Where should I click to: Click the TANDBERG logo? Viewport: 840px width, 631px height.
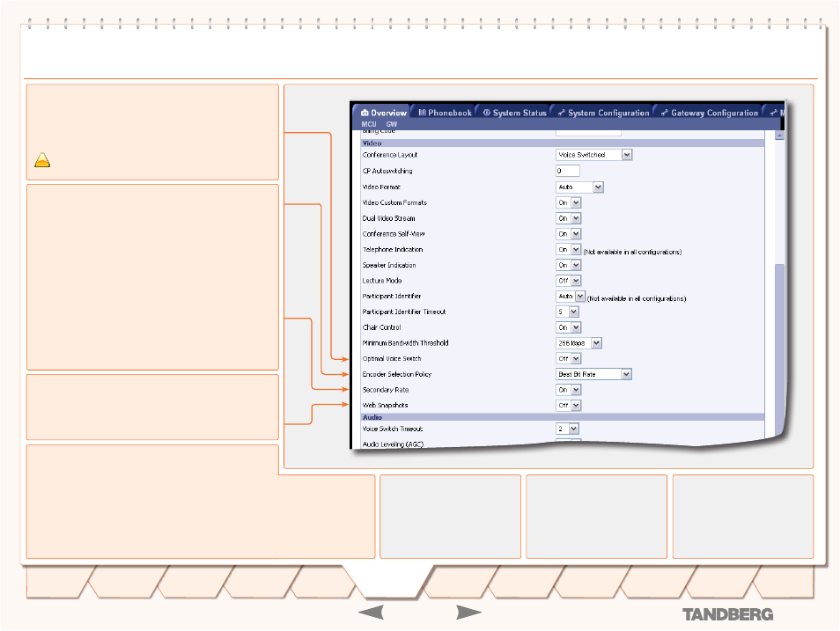(727, 614)
